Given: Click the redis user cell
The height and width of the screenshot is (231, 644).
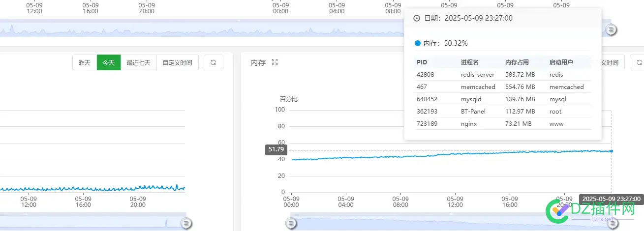Looking at the screenshot, I should point(556,75).
